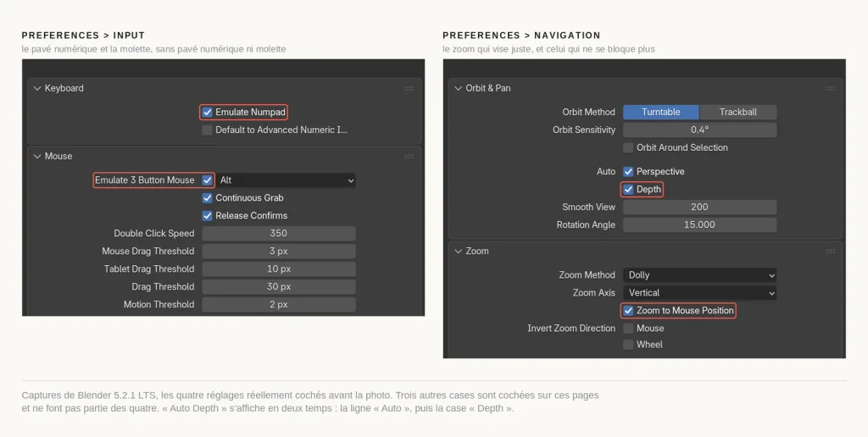Collapse the Keyboard panel
The image size is (868, 437).
click(x=37, y=89)
